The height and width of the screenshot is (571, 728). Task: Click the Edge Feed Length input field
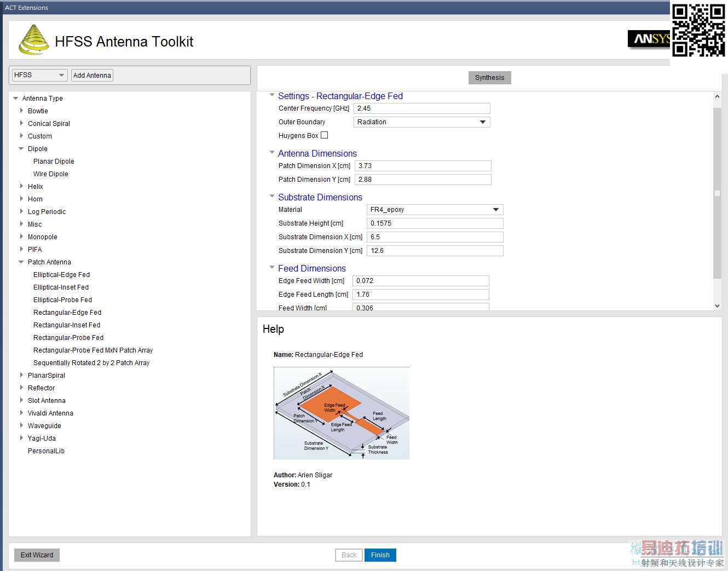point(420,295)
